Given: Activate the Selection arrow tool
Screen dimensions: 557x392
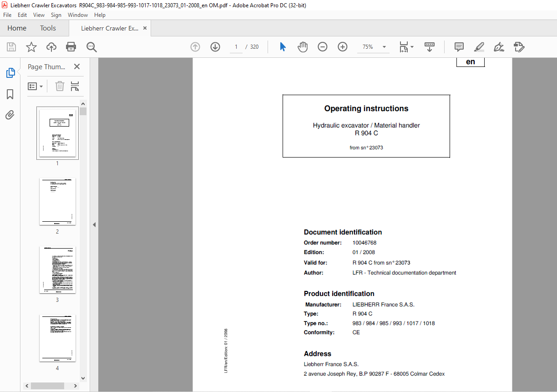Looking at the screenshot, I should [x=283, y=47].
